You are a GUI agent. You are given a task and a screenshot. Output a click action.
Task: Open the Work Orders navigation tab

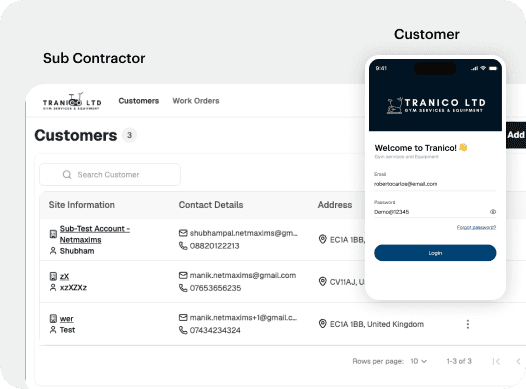(196, 101)
